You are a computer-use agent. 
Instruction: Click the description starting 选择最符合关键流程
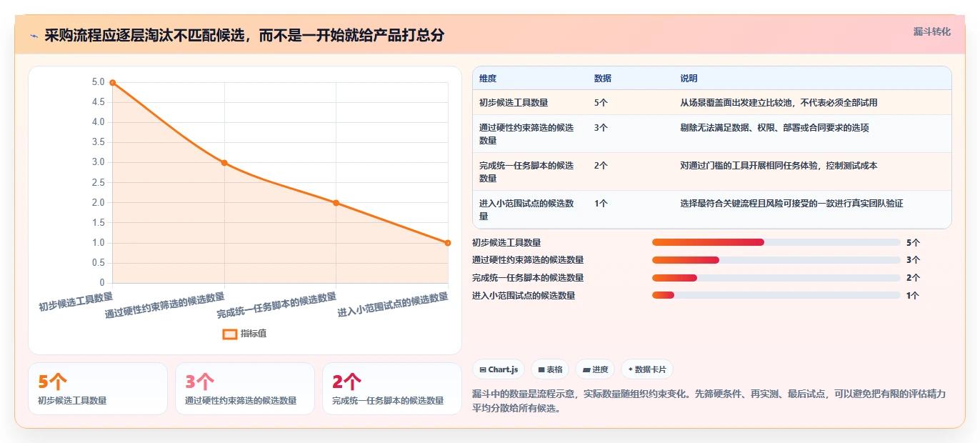(791, 204)
